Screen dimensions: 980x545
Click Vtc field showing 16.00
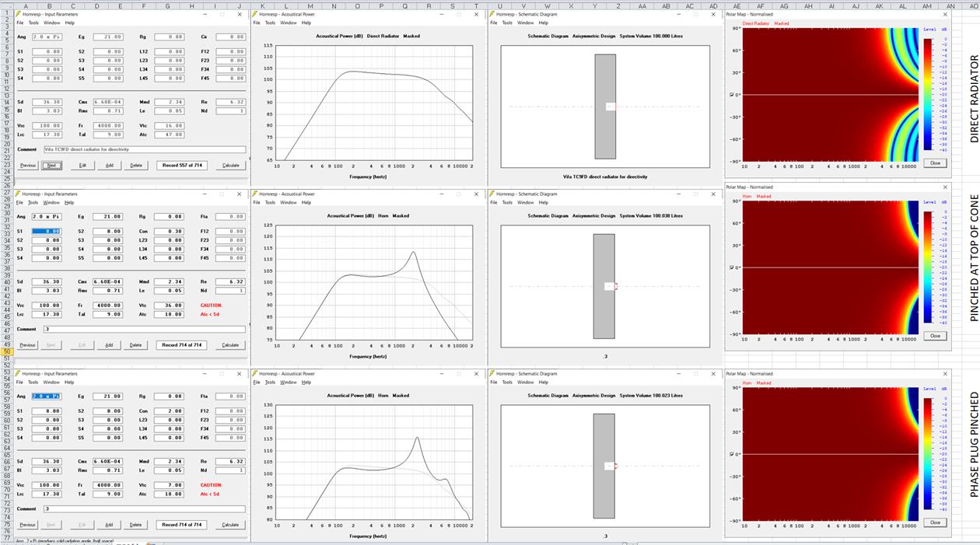click(170, 125)
